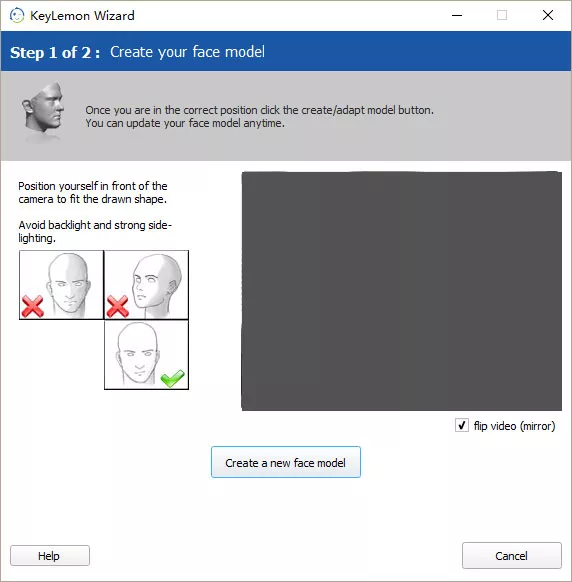Click the 'Step 1 of 2' header text
Image resolution: width=572 pixels, height=582 pixels.
55,52
